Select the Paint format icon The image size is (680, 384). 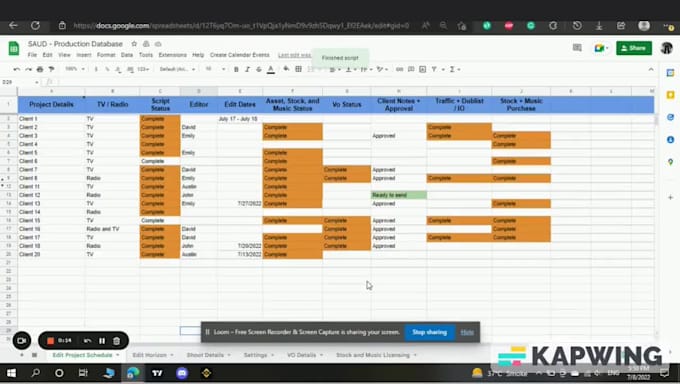click(x=51, y=69)
